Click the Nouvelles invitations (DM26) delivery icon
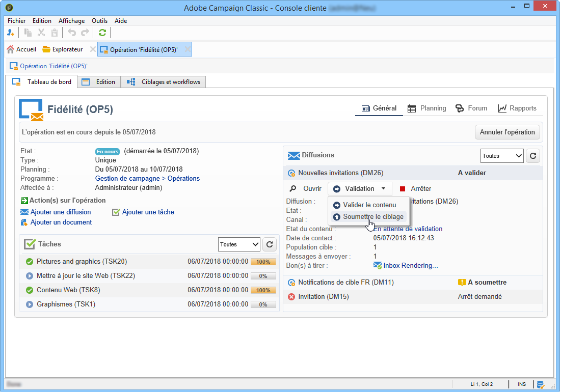Image resolution: width=561 pixels, height=392 pixels. tap(291, 173)
